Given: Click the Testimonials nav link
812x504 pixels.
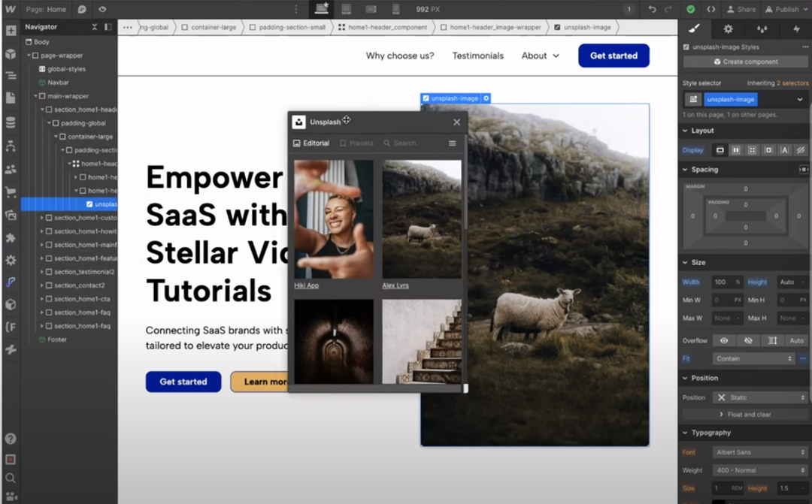Looking at the screenshot, I should coord(477,56).
